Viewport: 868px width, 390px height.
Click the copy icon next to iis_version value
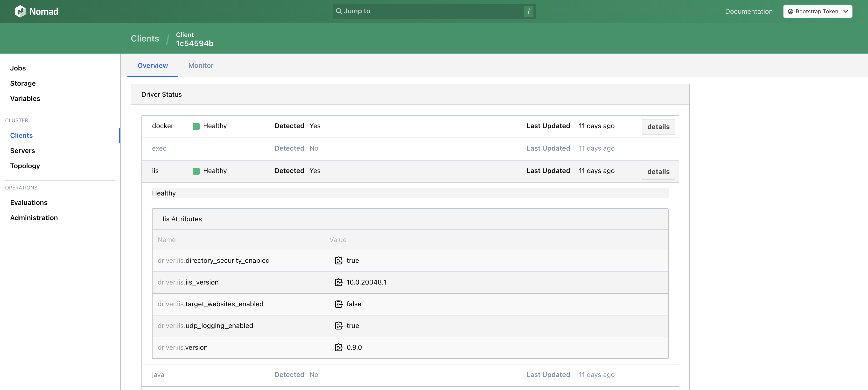(338, 282)
